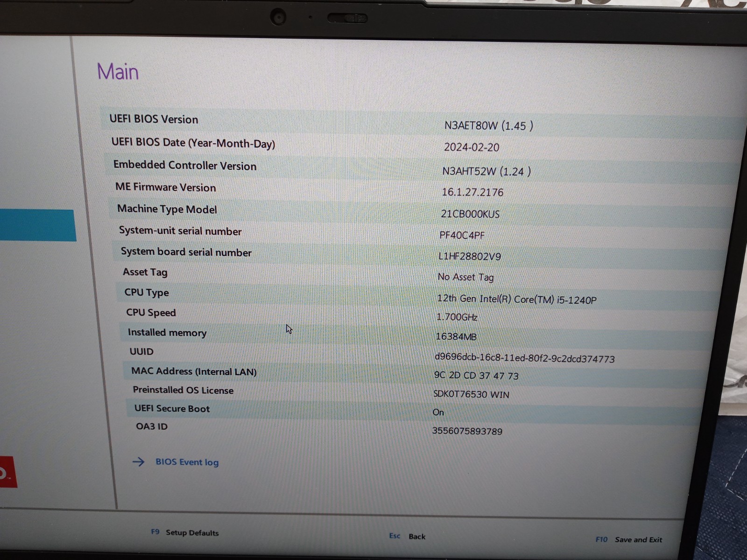747x560 pixels.
Task: Click the Machine Type Model label
Action: pyautogui.click(x=167, y=209)
